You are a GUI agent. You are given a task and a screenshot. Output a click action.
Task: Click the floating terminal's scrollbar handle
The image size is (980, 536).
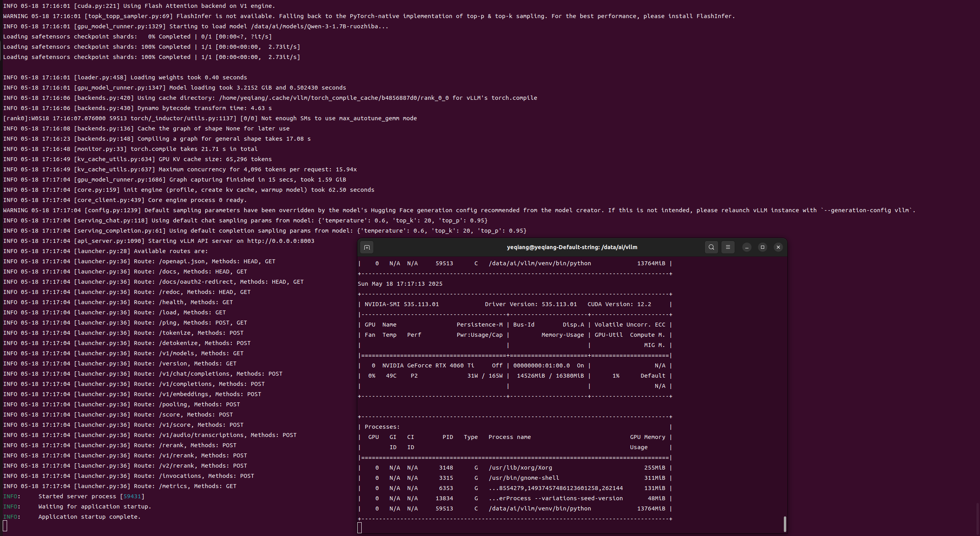(785, 524)
